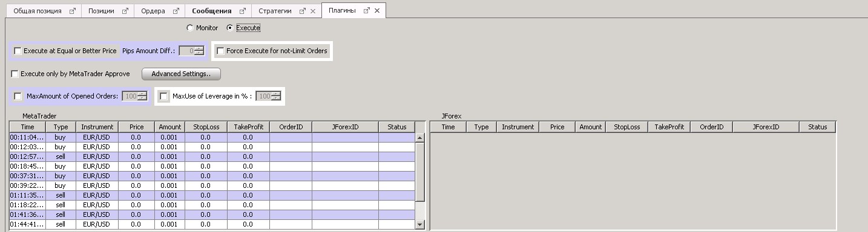Viewport: 868px width, 232px height.
Task: Select the 00:37:31 buy order row
Action: [212, 176]
